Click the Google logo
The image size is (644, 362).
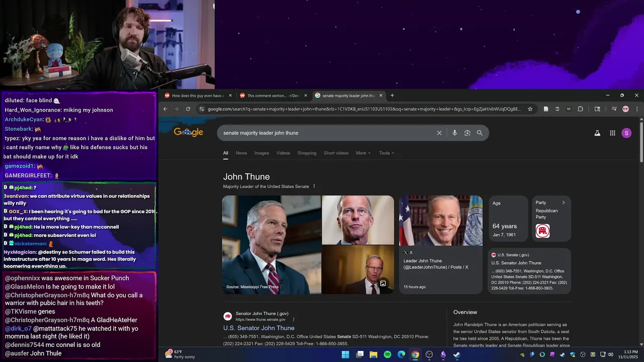click(188, 132)
